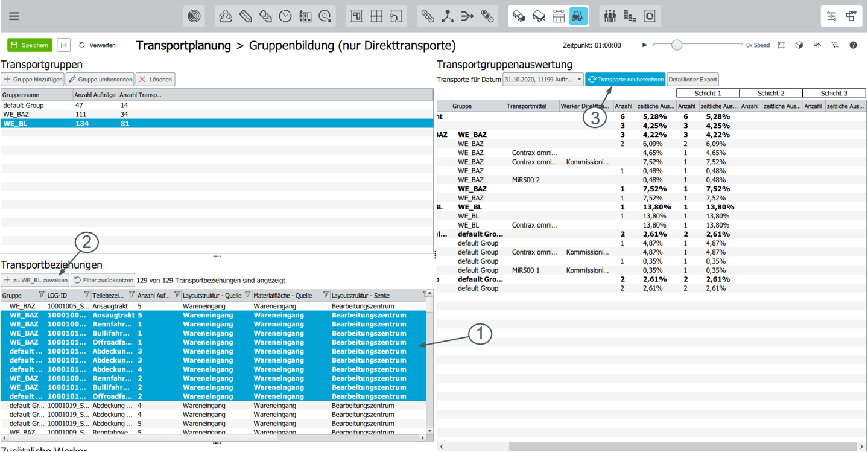This screenshot has width=868, height=452.
Task: Click the zu WE_BL zuweisen button
Action: click(x=35, y=280)
